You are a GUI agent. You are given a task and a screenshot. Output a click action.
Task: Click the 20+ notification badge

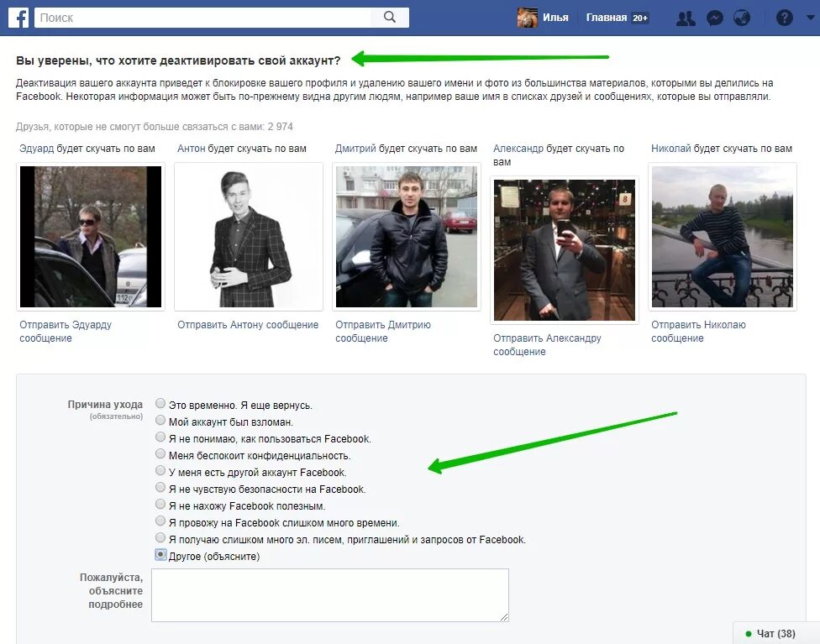point(640,18)
